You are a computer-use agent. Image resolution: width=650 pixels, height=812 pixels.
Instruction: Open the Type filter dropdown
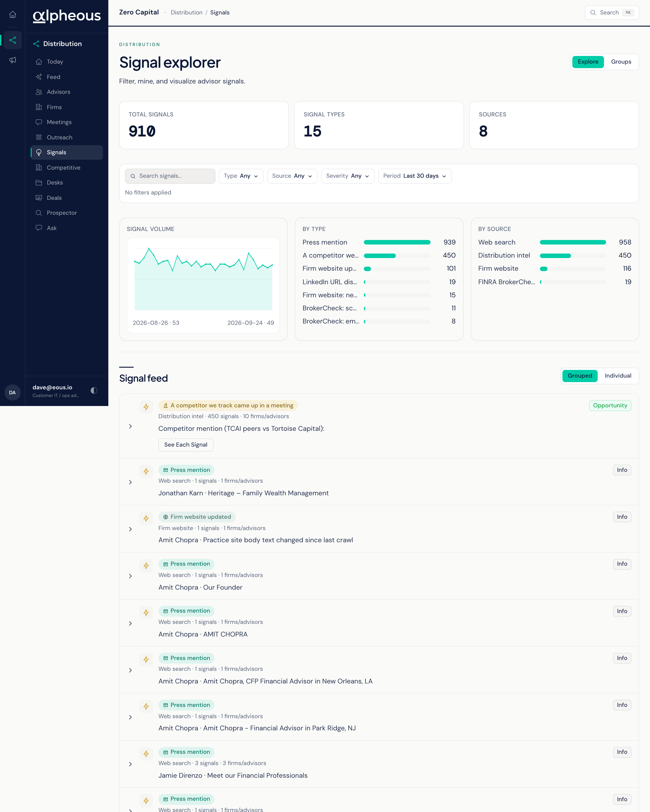[241, 176]
